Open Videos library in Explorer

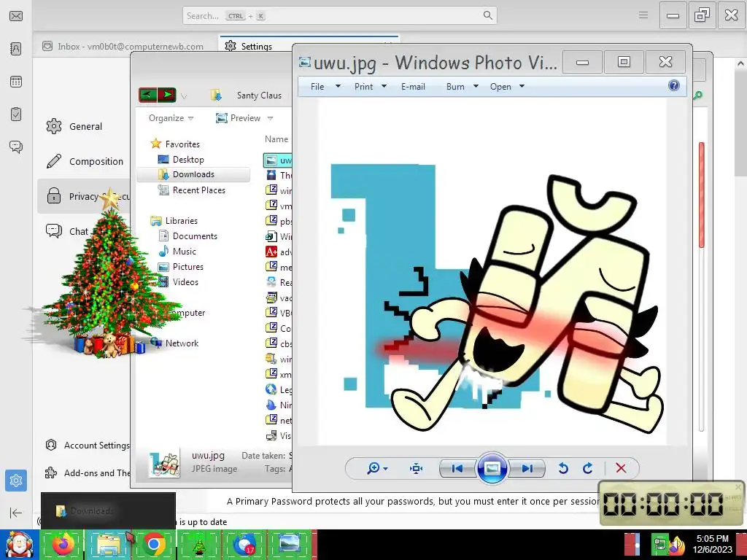178,282
